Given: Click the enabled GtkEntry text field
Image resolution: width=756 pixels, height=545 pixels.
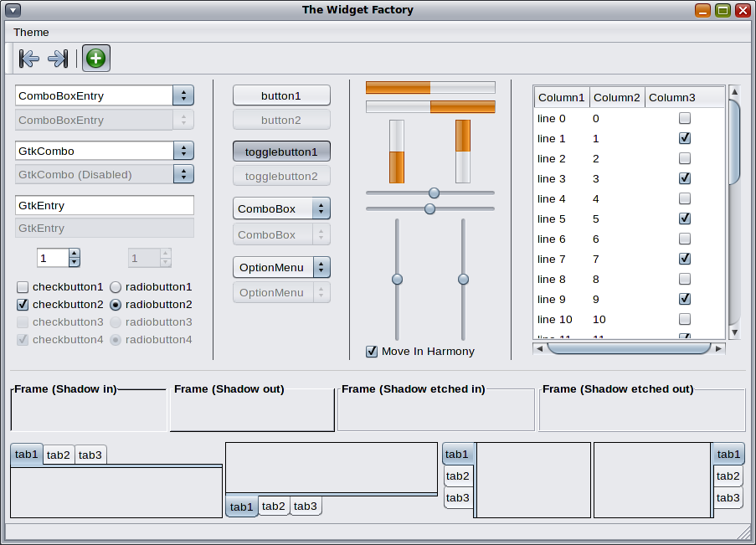Looking at the screenshot, I should tap(105, 205).
